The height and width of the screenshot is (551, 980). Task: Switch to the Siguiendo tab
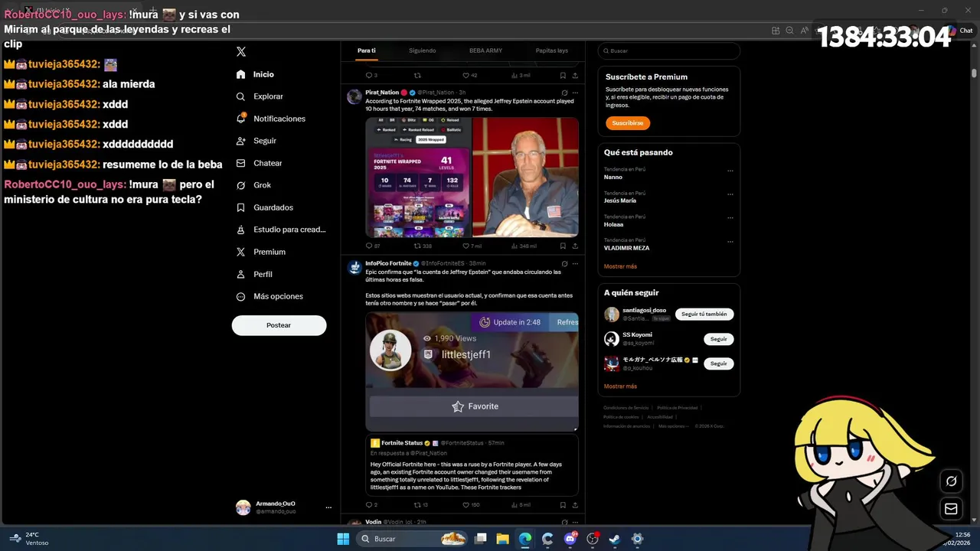click(422, 51)
